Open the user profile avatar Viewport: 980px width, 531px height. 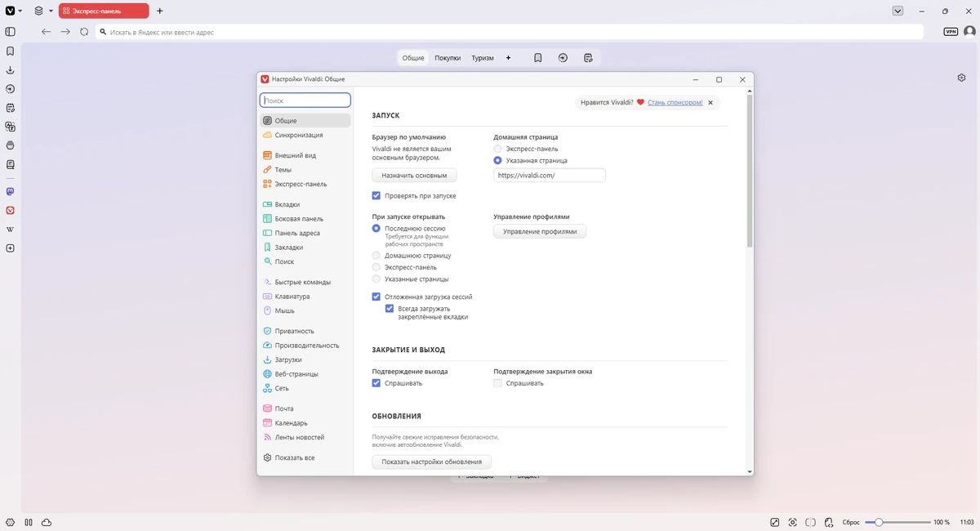pos(969,32)
